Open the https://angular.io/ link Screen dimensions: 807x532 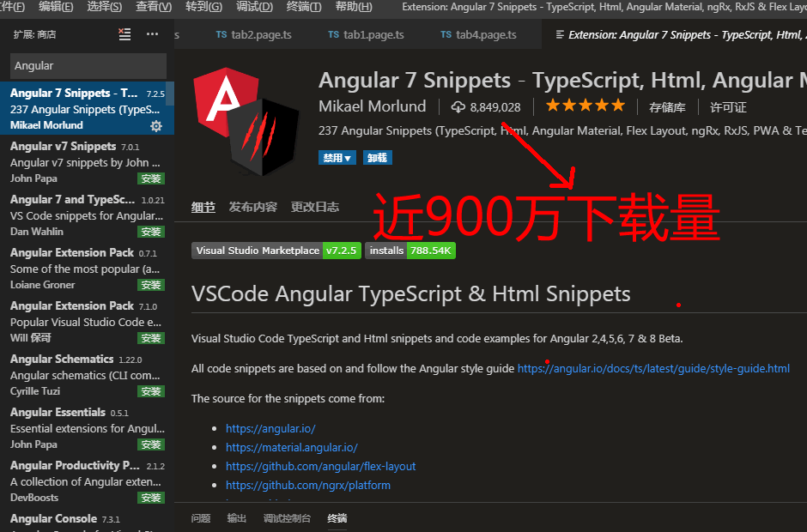point(270,428)
